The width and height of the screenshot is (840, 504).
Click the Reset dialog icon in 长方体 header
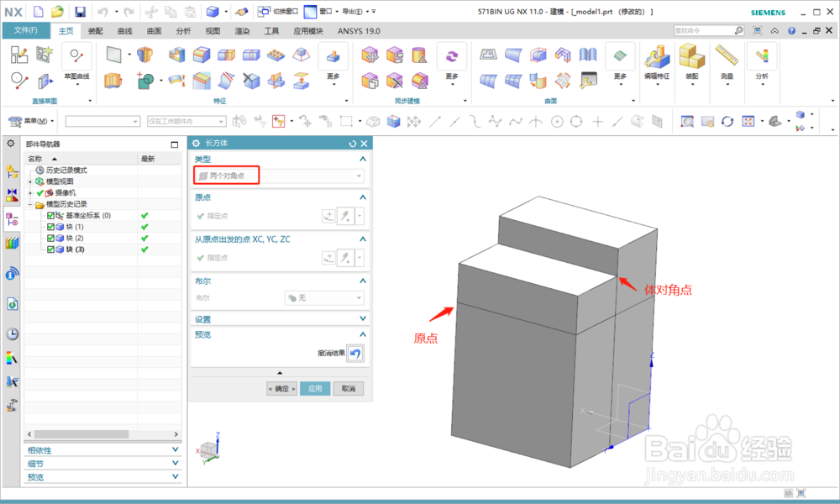[353, 144]
